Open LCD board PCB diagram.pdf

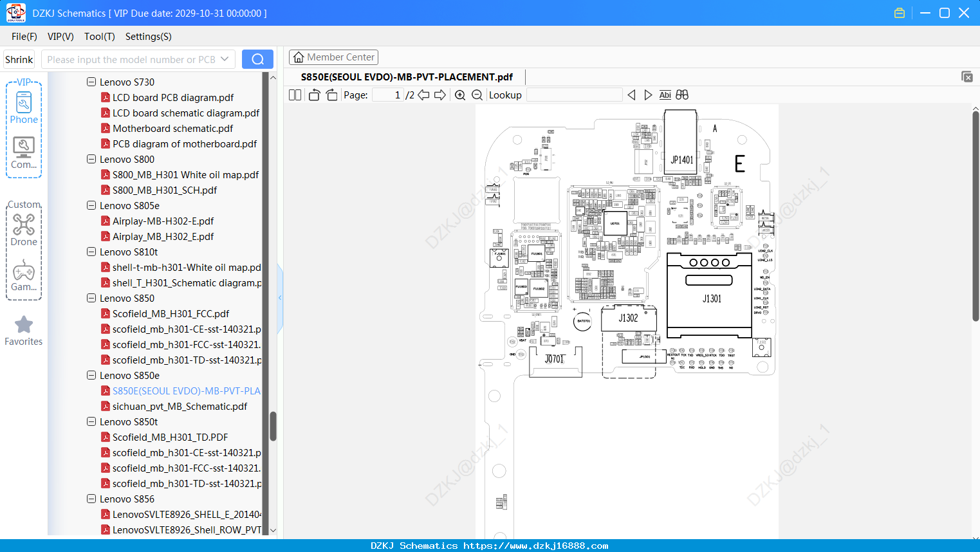point(172,98)
